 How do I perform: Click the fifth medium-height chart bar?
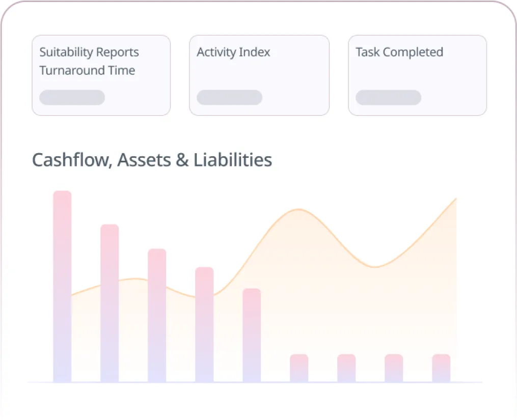[x=252, y=335]
